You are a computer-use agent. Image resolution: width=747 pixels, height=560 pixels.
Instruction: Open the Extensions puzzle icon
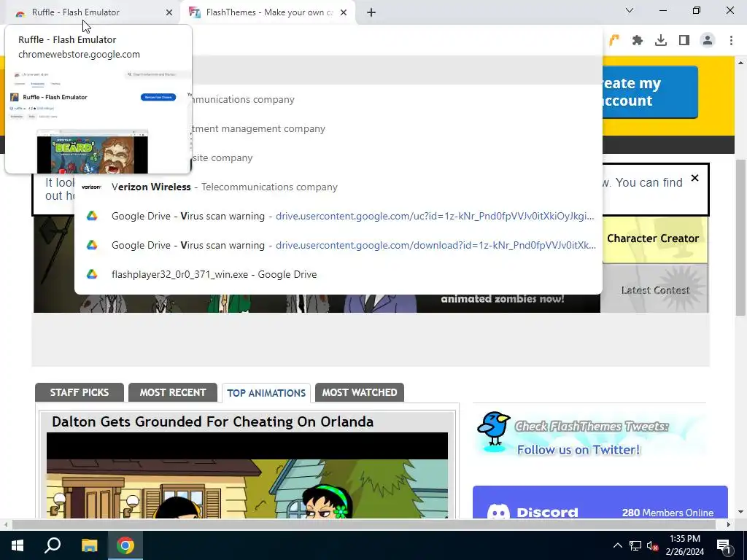[x=638, y=41]
